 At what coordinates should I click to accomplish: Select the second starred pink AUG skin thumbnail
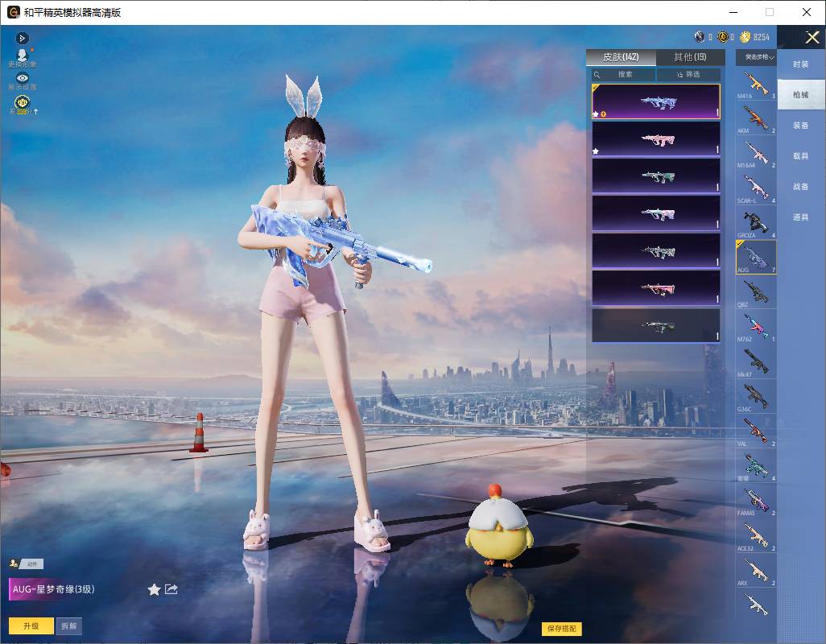click(656, 139)
